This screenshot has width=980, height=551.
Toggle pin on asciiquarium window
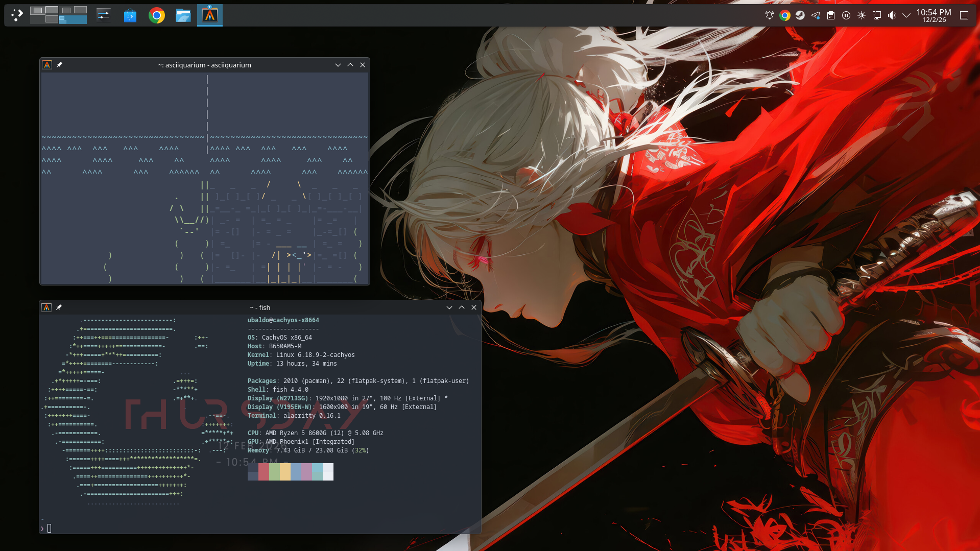tap(59, 65)
